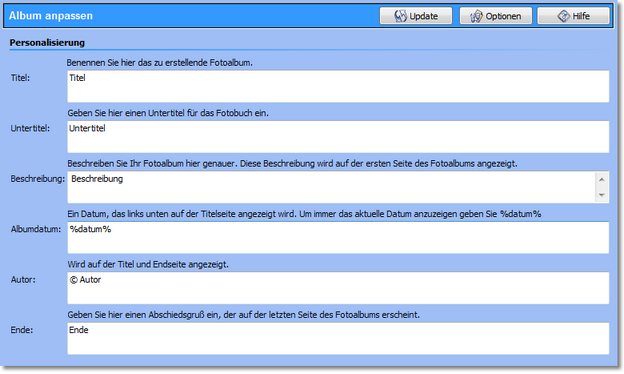Click the 'Untertitel:' label
Image resolution: width=624 pixels, height=374 pixels.
click(30, 129)
